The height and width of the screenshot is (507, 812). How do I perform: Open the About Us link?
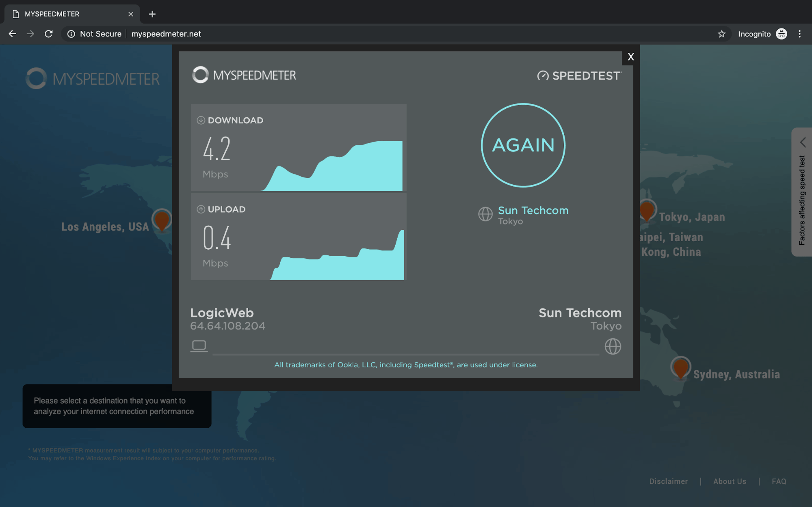pyautogui.click(x=730, y=481)
